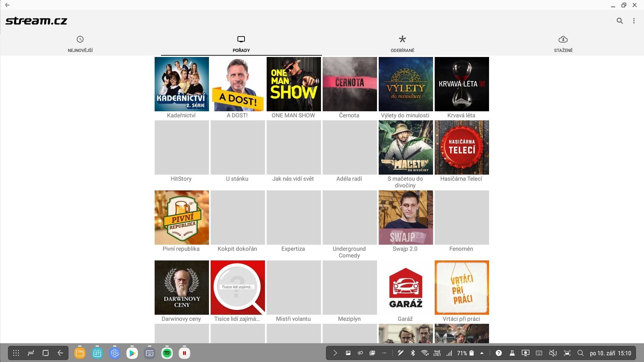
Task: Expand the taskbar notification arrow
Action: point(335,353)
